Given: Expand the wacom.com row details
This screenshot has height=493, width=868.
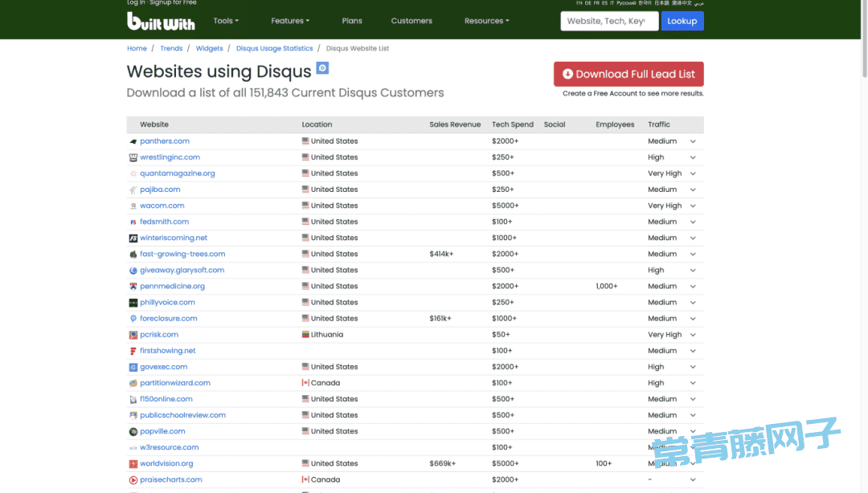Looking at the screenshot, I should (x=693, y=206).
